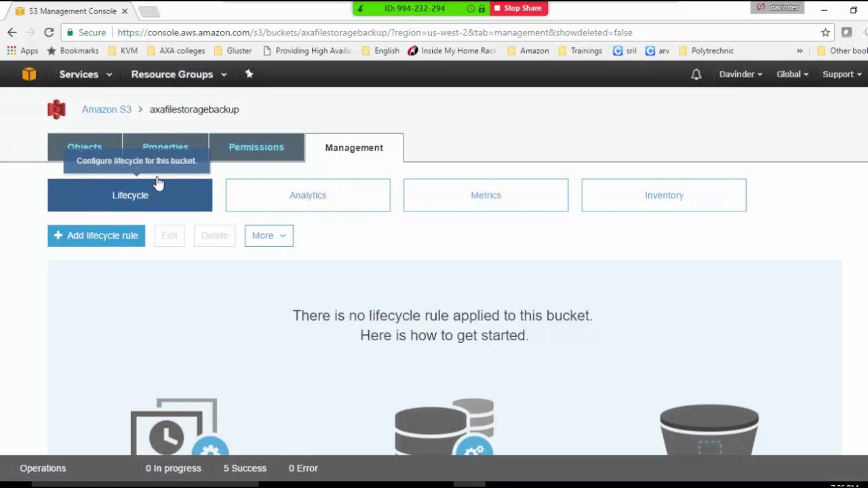
Task: Open the sril bookmark
Action: (625, 51)
